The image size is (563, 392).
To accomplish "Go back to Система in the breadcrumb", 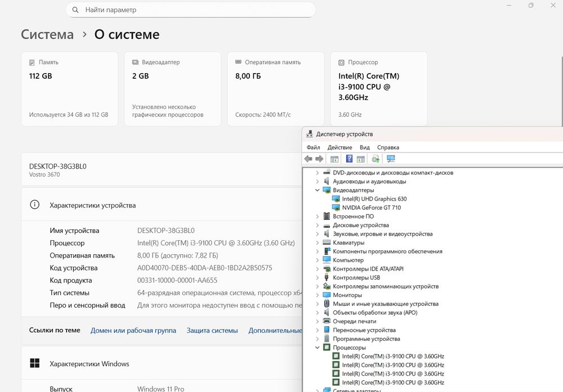I will click(47, 34).
